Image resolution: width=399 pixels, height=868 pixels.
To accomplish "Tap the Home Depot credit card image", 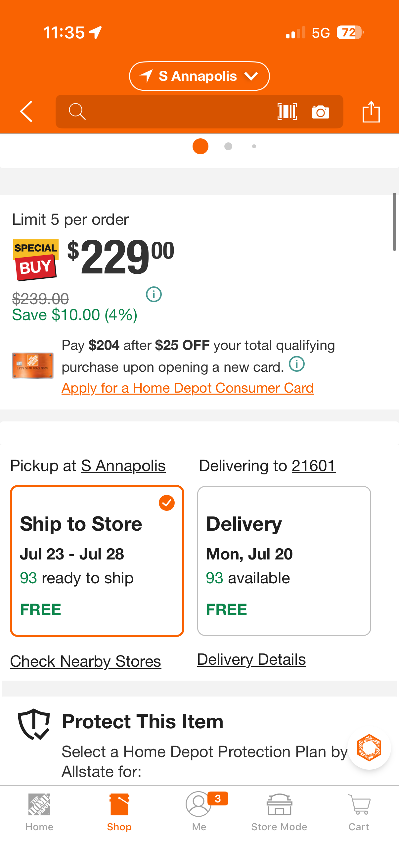I will pyautogui.click(x=33, y=365).
